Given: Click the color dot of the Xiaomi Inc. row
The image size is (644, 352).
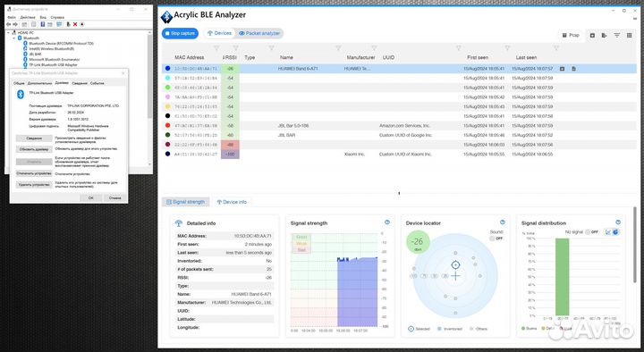Looking at the screenshot, I should click(167, 155).
